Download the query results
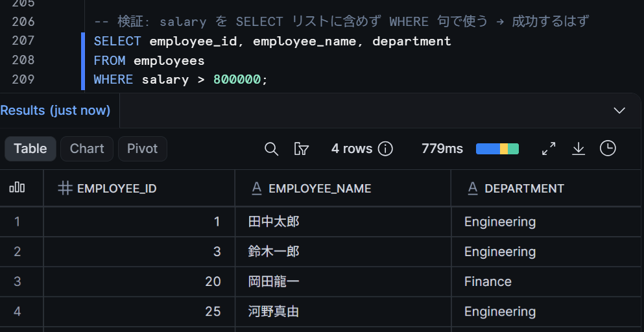644x332 pixels. pos(578,148)
